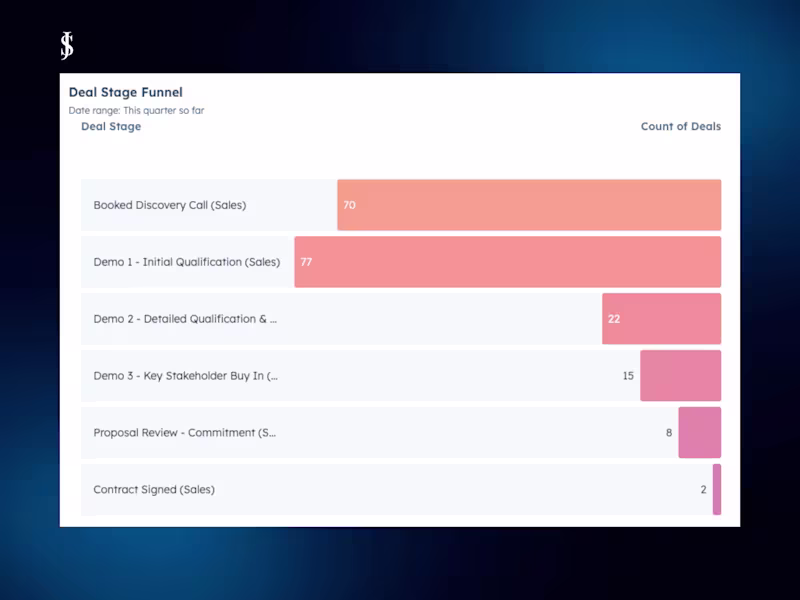
Task: Select the Demo 1 - Initial Qualification label
Action: pyautogui.click(x=187, y=262)
